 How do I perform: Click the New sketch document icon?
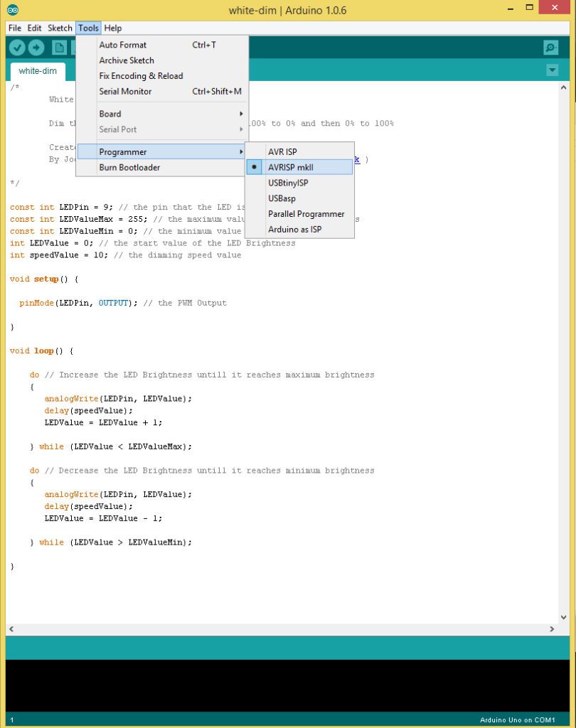point(60,48)
